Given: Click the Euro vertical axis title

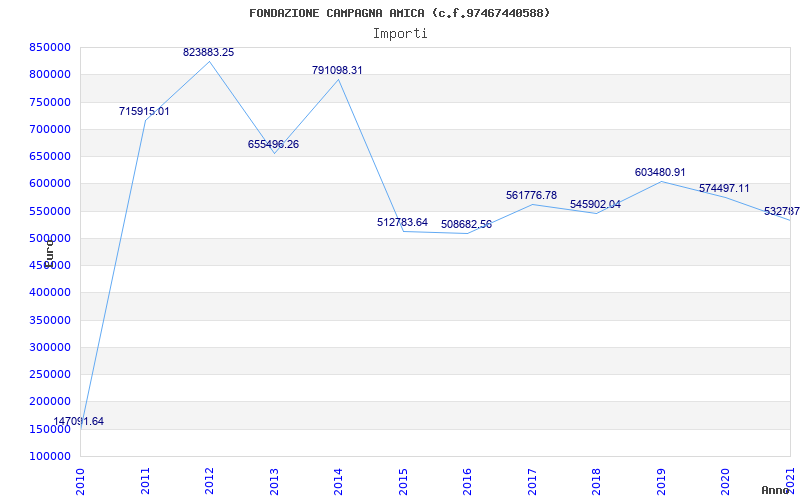Looking at the screenshot, I should 49,254.
